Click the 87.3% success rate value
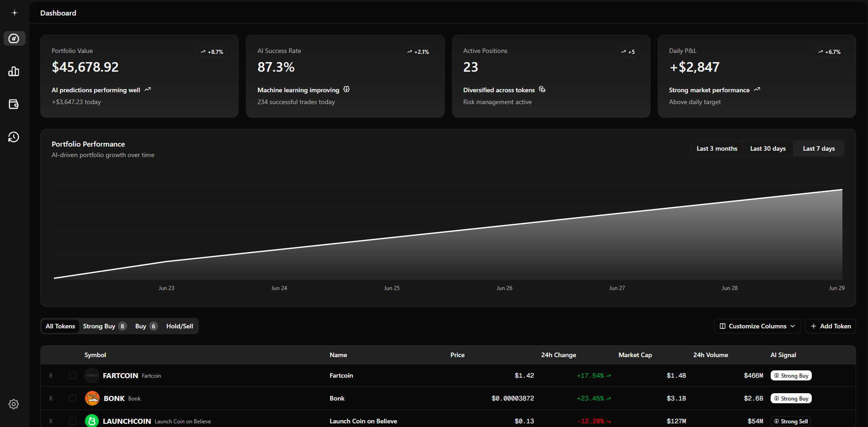This screenshot has width=868, height=427. click(276, 67)
